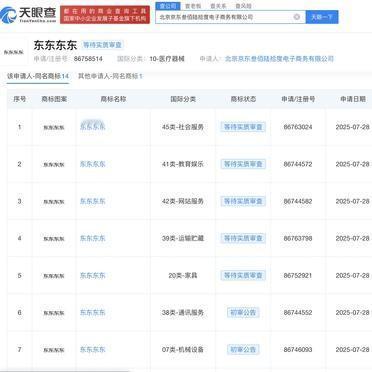Open 东东东东 link in row 6
The image size is (372, 372).
(x=93, y=312)
